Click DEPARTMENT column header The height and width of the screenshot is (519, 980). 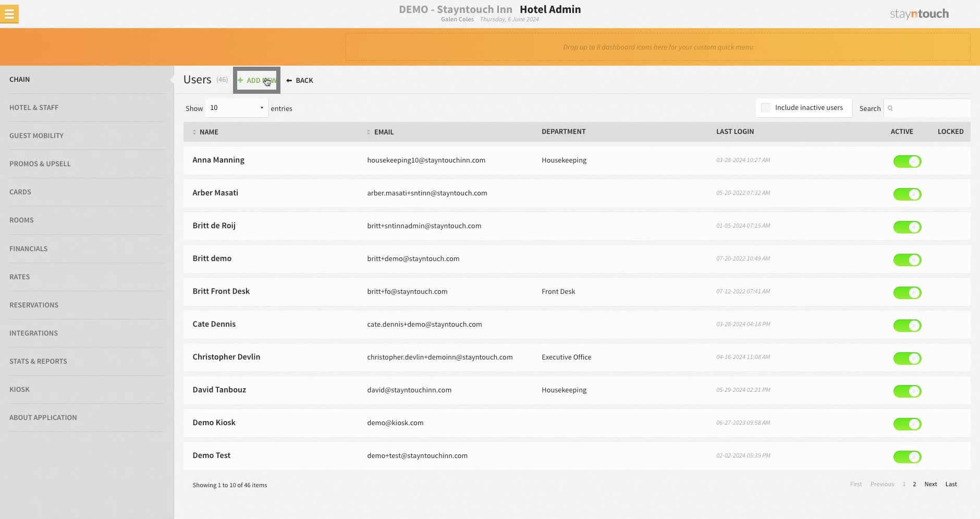pos(563,132)
